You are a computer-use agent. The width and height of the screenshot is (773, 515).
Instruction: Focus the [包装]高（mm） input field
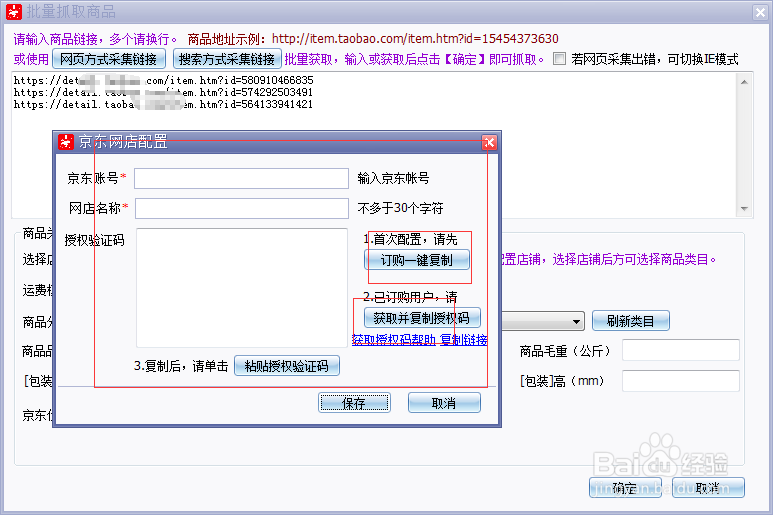point(680,381)
